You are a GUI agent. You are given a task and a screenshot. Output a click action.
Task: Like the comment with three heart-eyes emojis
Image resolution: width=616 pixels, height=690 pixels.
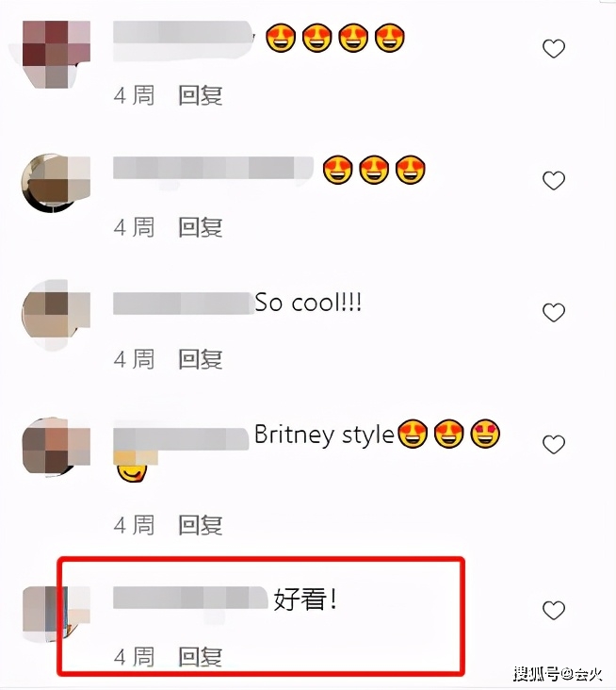[554, 180]
